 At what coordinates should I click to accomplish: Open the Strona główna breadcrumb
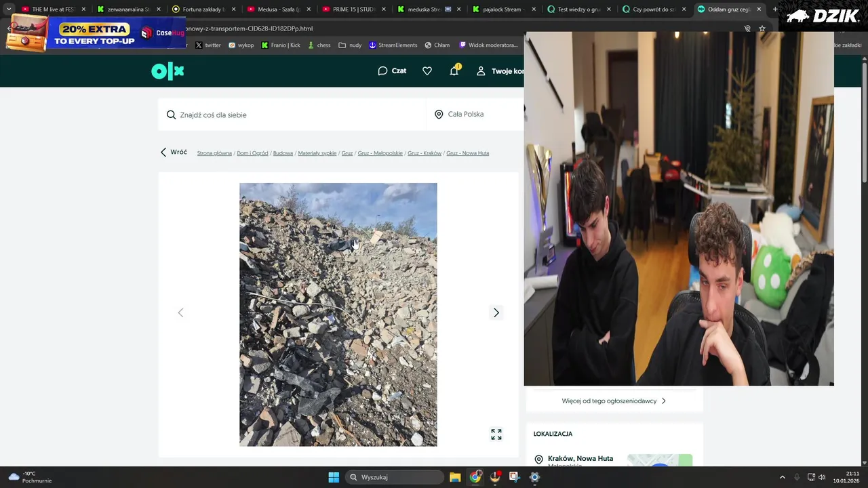pyautogui.click(x=214, y=153)
